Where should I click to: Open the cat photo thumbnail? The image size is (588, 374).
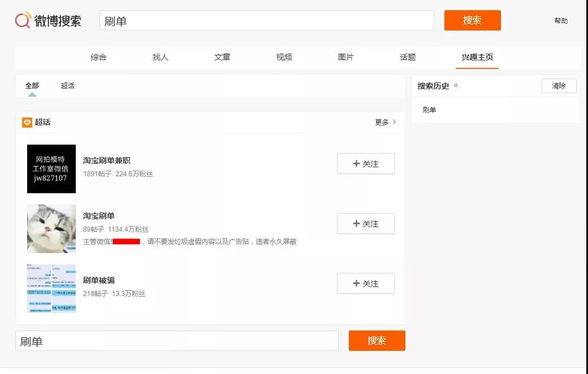(51, 229)
